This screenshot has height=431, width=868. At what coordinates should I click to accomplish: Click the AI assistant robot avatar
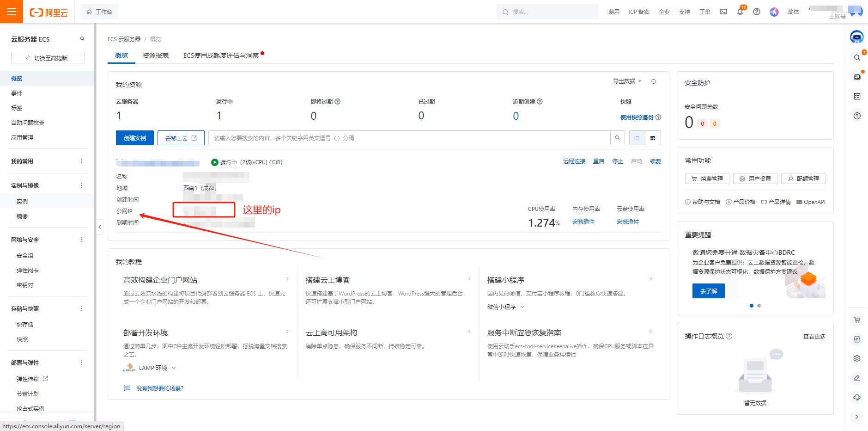point(856,37)
